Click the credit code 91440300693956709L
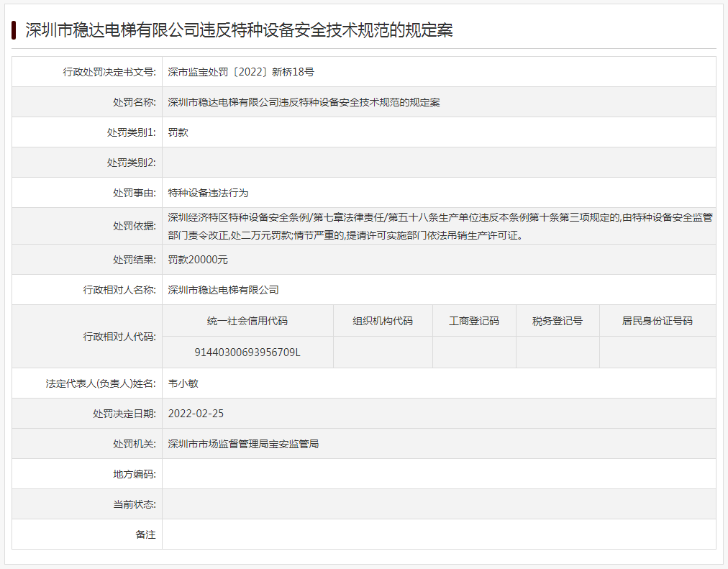 (x=247, y=352)
